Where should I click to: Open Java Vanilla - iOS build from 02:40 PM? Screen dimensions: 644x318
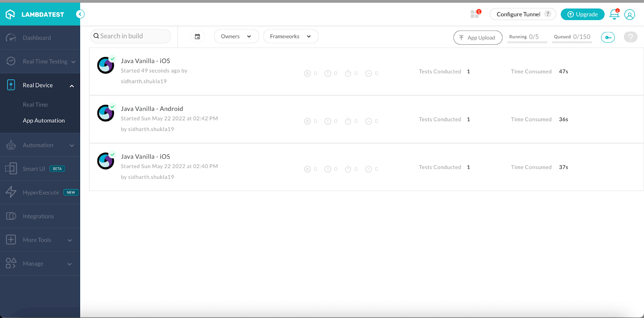tap(145, 156)
